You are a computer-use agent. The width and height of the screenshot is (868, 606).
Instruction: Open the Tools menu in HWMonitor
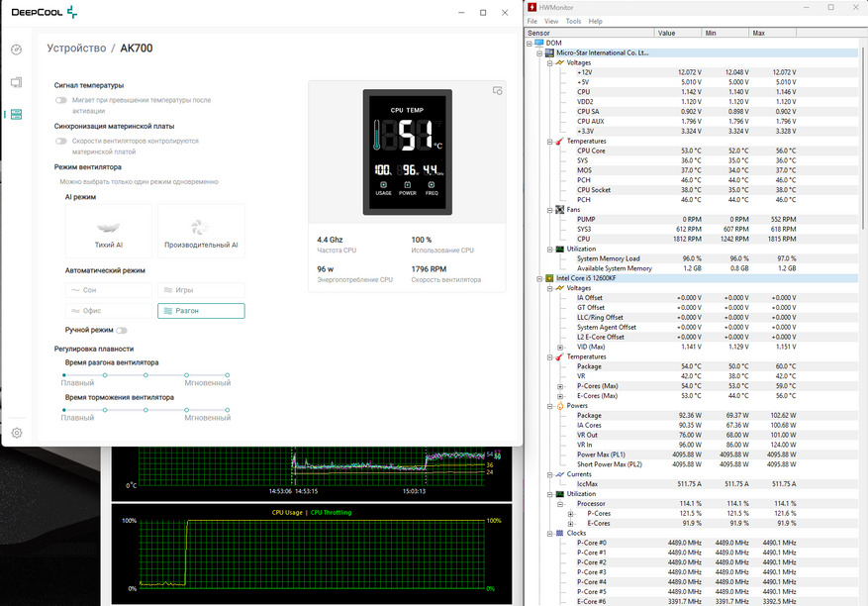pos(571,21)
